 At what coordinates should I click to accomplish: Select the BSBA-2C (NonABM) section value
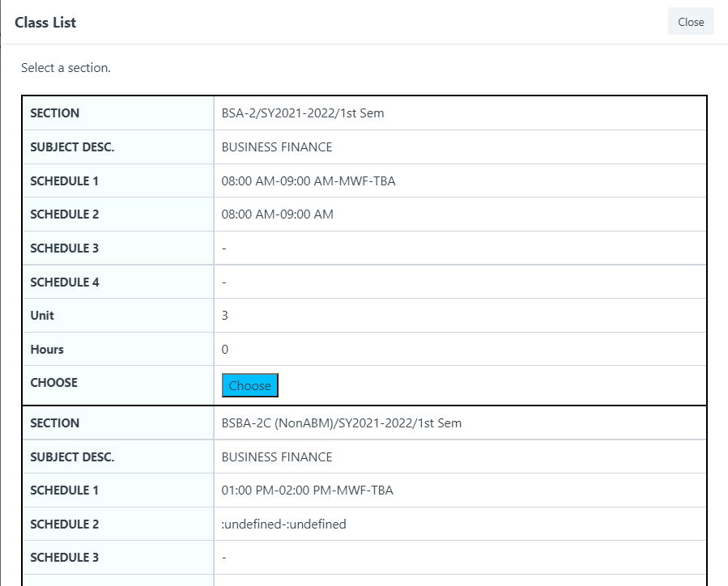[341, 423]
